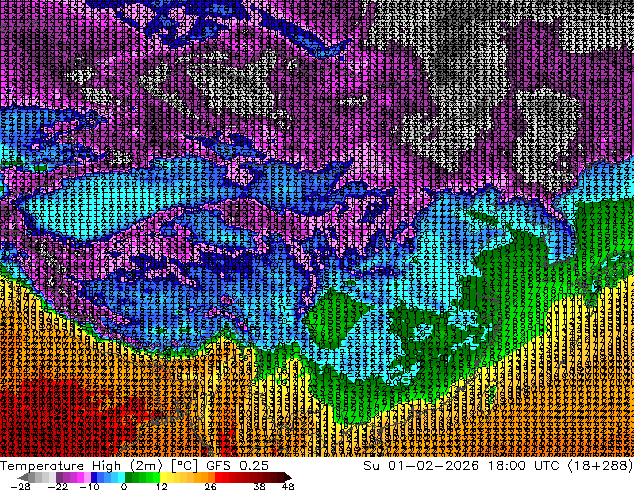Pick the bright yellow legend swatch at 12
The height and width of the screenshot is (490, 634).
coord(163,477)
